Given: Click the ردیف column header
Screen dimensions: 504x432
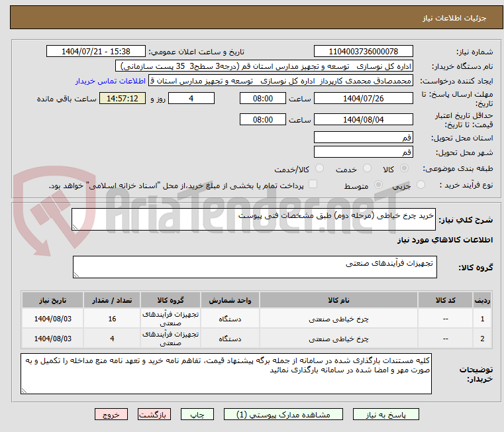Looking at the screenshot, I should 482,300.
